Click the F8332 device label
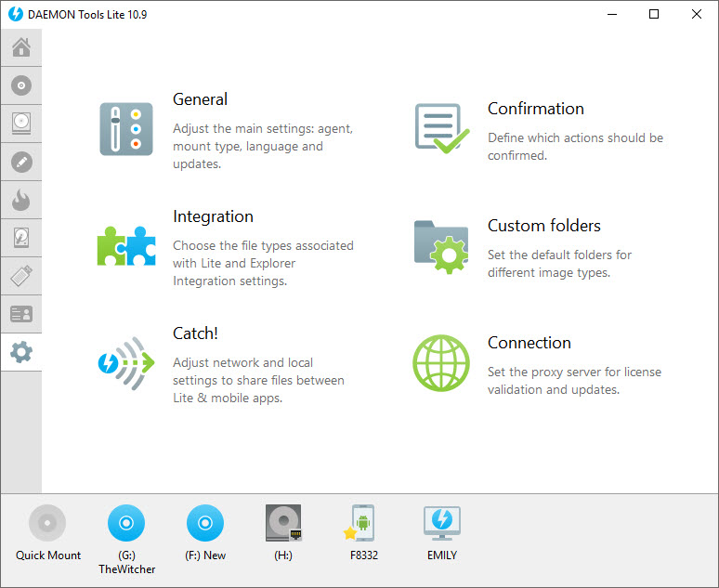This screenshot has width=719, height=588. click(364, 555)
